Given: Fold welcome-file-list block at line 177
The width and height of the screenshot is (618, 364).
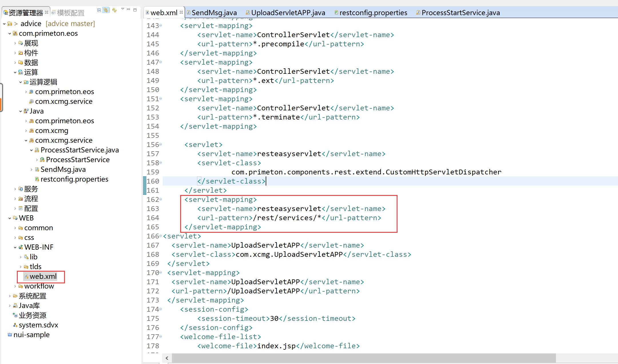Looking at the screenshot, I should pos(161,337).
